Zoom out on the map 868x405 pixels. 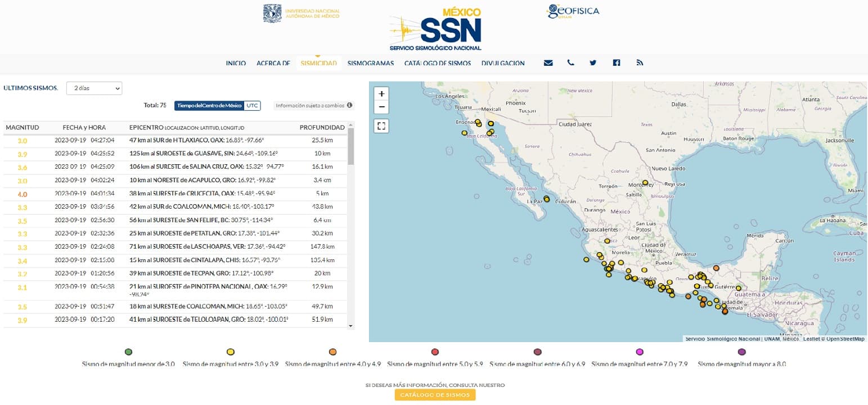[381, 107]
